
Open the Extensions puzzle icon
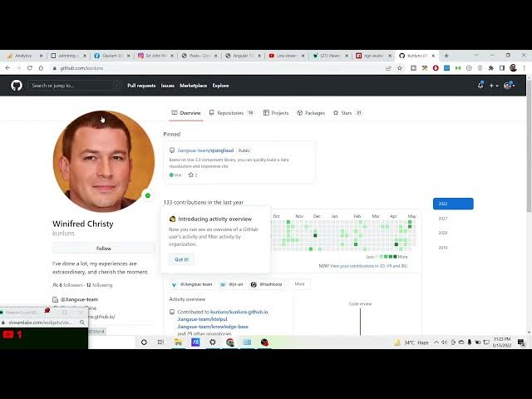click(x=491, y=68)
